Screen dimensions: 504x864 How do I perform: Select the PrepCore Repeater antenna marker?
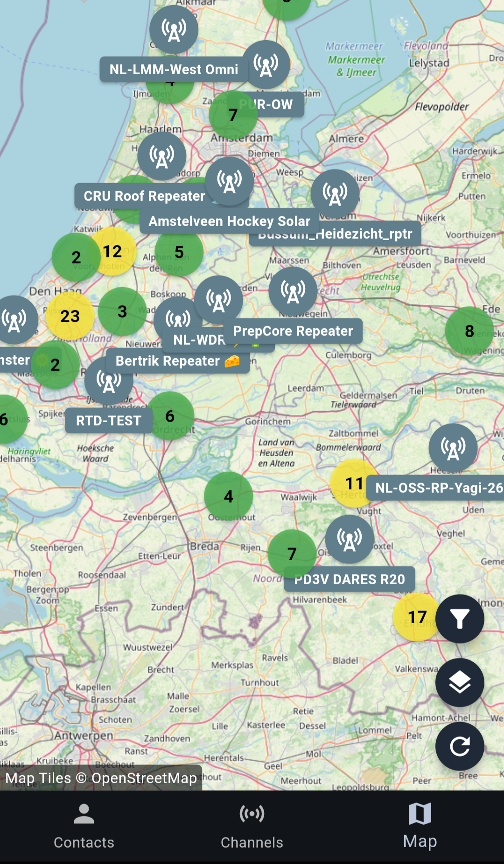(x=293, y=291)
